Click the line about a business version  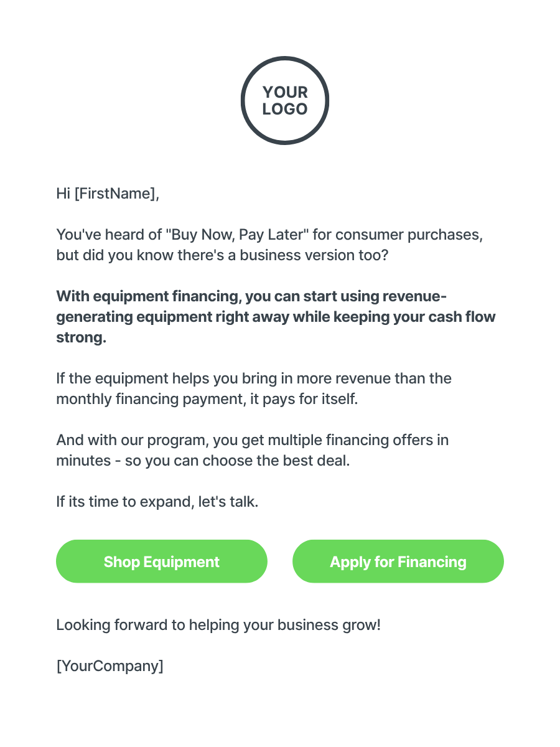222,256
